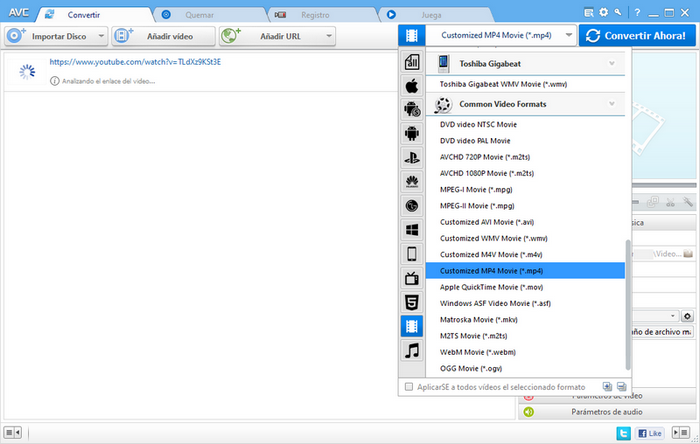Click the green speaker audio icon

click(x=529, y=411)
